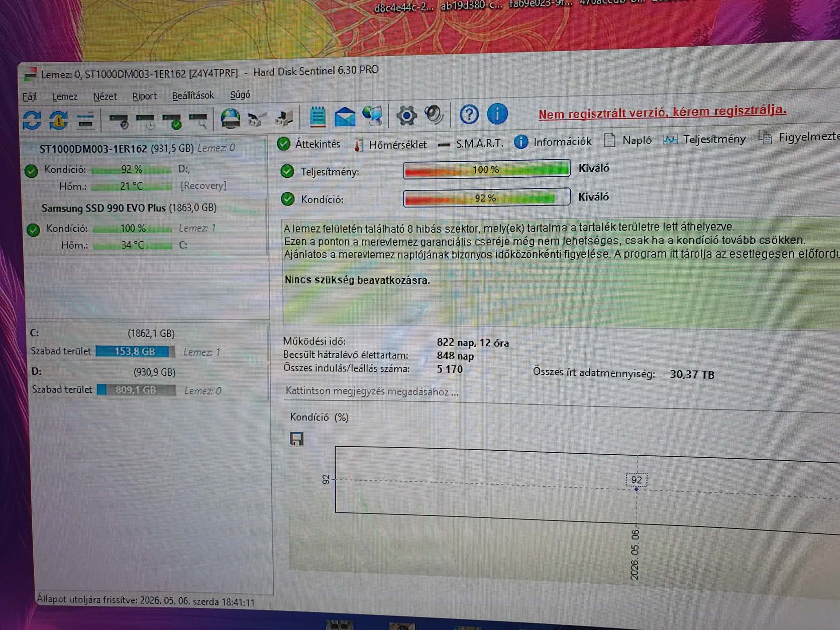Click the envelope send email icon
Screen dimensions: 840x630
point(345,117)
